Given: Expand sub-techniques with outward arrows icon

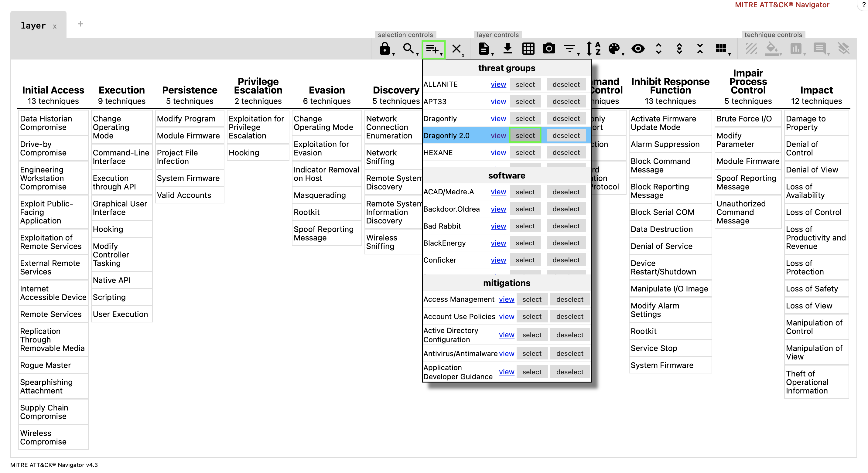Looking at the screenshot, I should (658, 49).
